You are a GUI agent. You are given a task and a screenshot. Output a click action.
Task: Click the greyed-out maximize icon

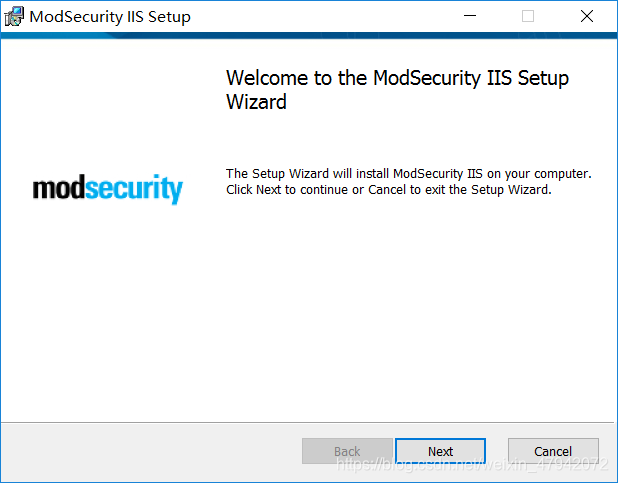528,16
